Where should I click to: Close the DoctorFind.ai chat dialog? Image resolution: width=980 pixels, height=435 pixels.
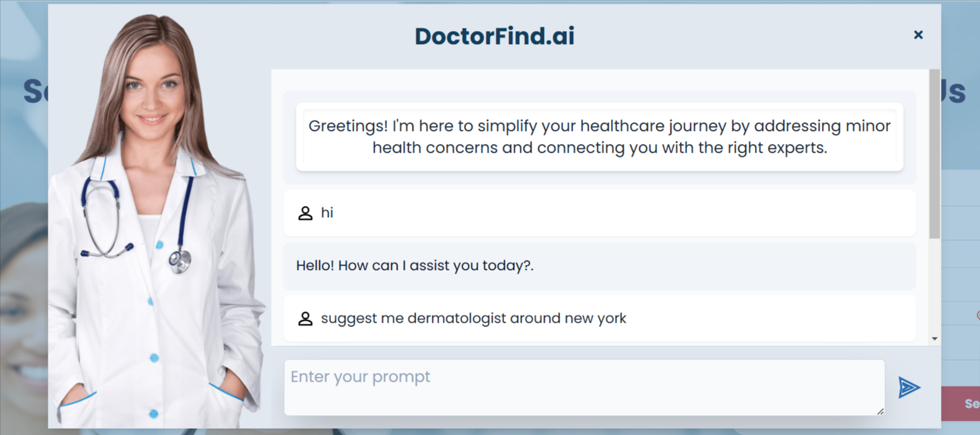point(918,35)
